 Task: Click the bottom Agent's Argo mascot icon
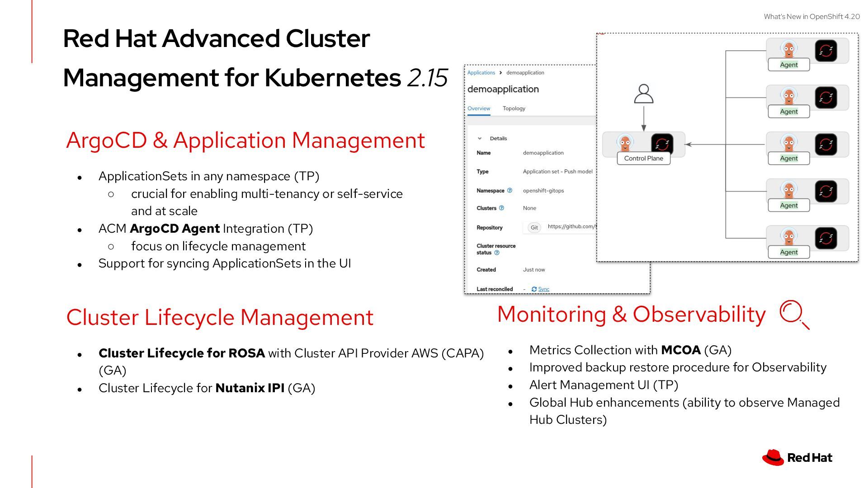[788, 237]
